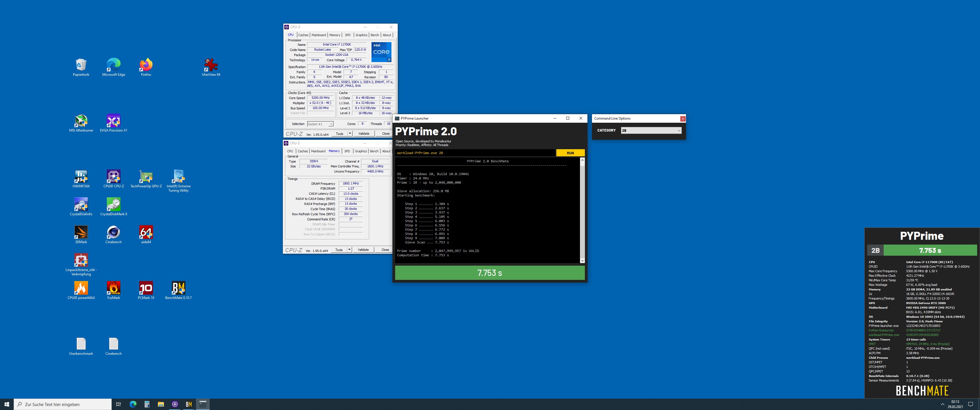Close the Command Line Options panel
980x410 pixels.
(x=683, y=119)
